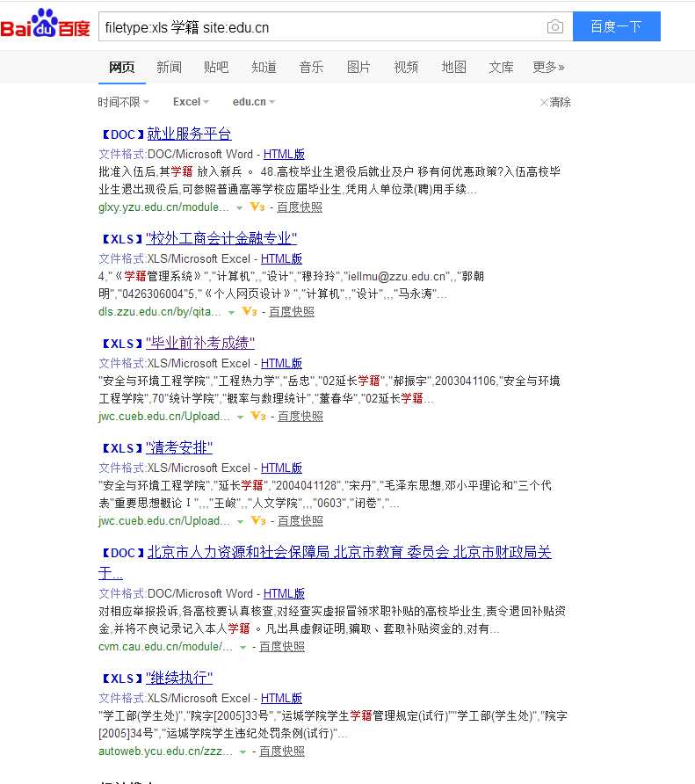The width and height of the screenshot is (695, 784).
Task: Go to the 图片 tab
Action: click(x=358, y=67)
